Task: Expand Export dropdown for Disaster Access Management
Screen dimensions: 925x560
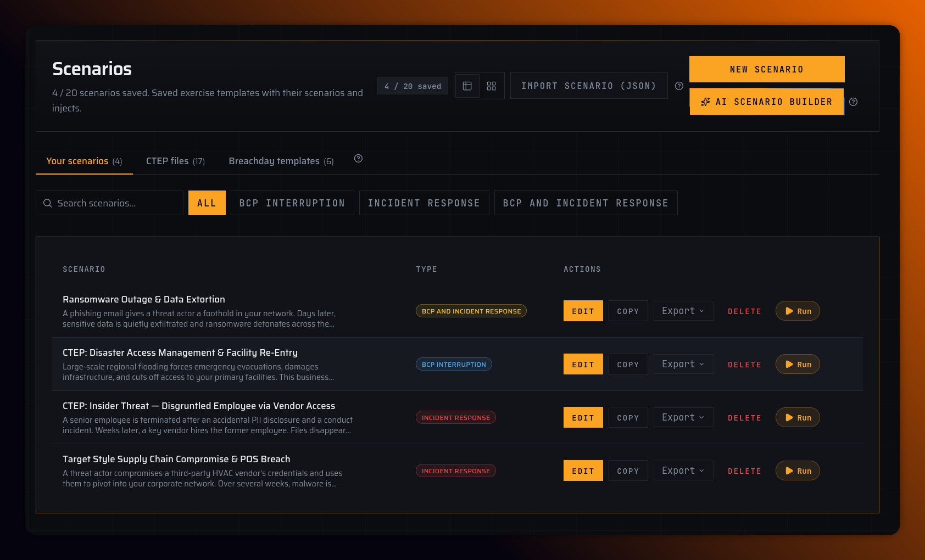Action: pos(684,364)
